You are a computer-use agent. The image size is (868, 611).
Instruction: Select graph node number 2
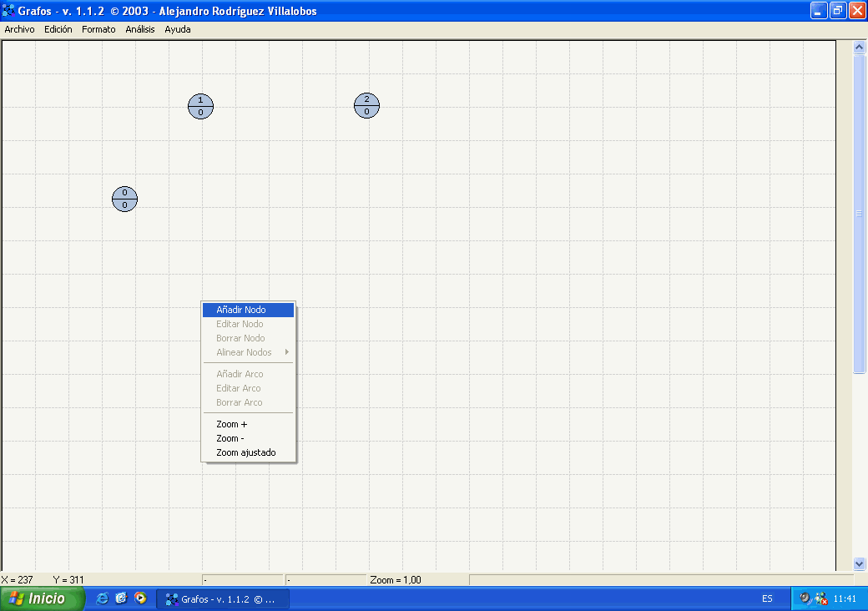(x=366, y=105)
